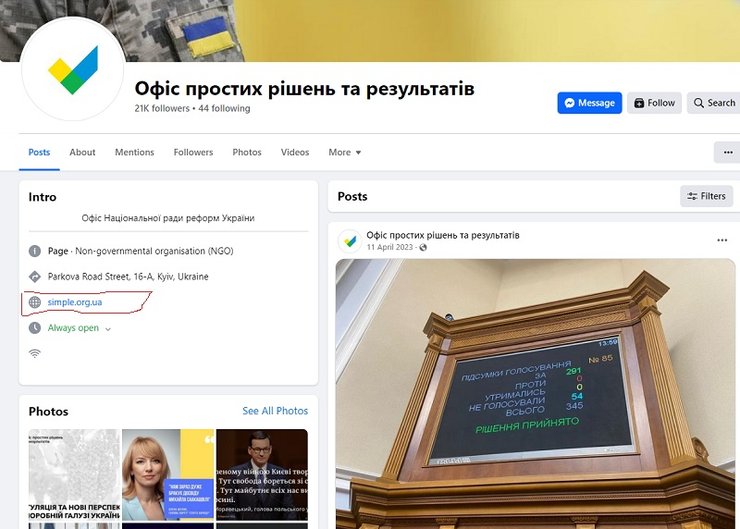
Task: Open the page Search button
Action: pos(714,103)
